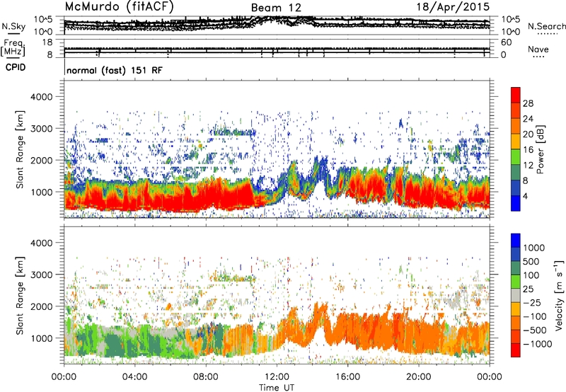
Task: Select the N.Search legend label
Action: click(x=547, y=26)
